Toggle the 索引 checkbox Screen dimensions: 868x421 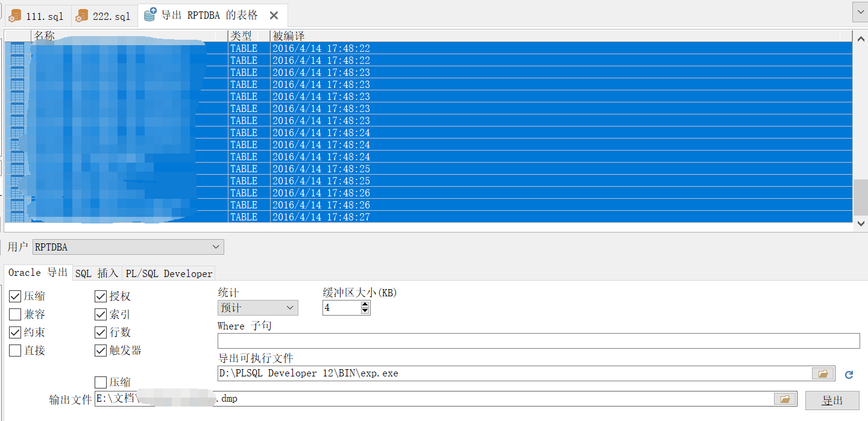[x=101, y=314]
